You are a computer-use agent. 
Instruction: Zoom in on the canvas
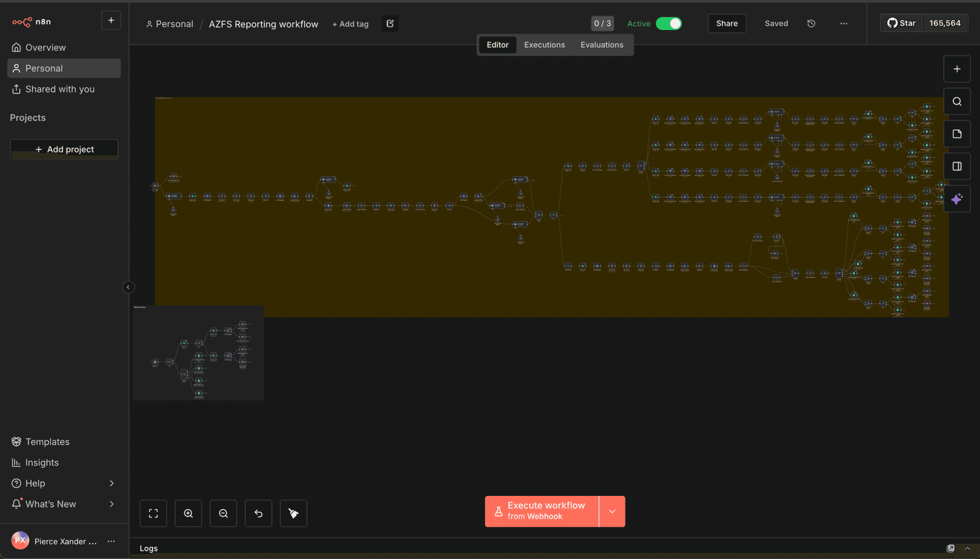pyautogui.click(x=189, y=514)
